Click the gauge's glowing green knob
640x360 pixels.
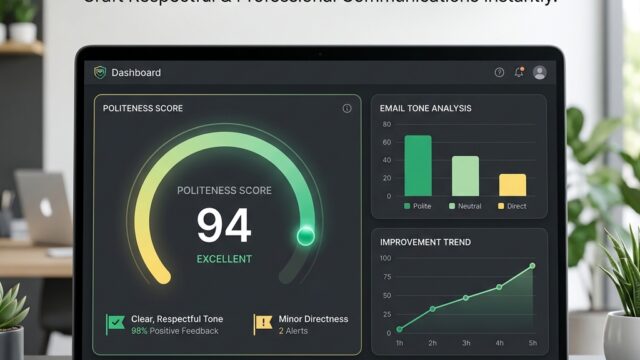click(x=306, y=236)
